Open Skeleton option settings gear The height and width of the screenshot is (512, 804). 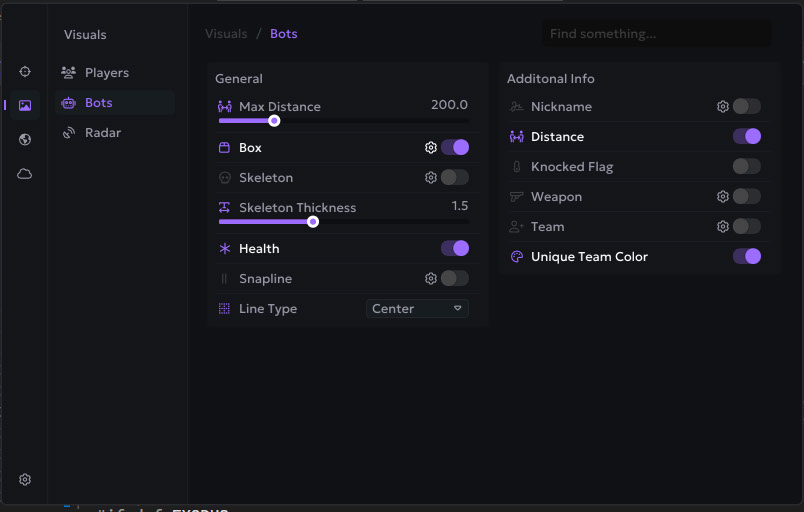pos(431,177)
